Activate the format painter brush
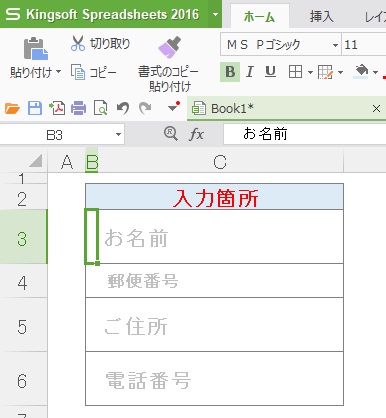The width and height of the screenshot is (386, 418). (169, 48)
